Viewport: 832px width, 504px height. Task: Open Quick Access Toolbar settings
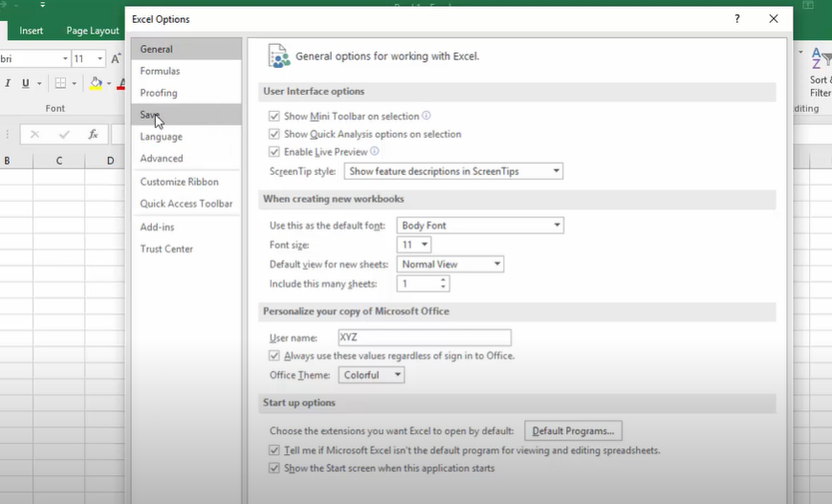[186, 204]
